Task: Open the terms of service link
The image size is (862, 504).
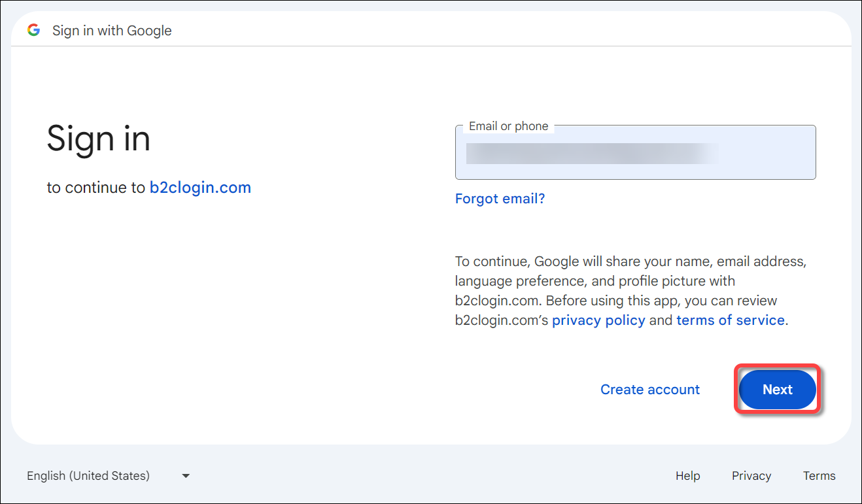Action: click(x=731, y=320)
